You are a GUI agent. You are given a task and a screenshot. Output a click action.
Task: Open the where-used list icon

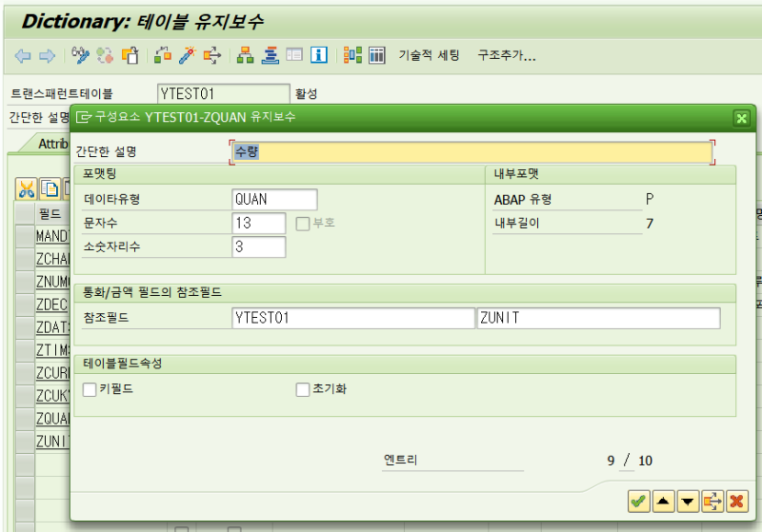coord(212,55)
